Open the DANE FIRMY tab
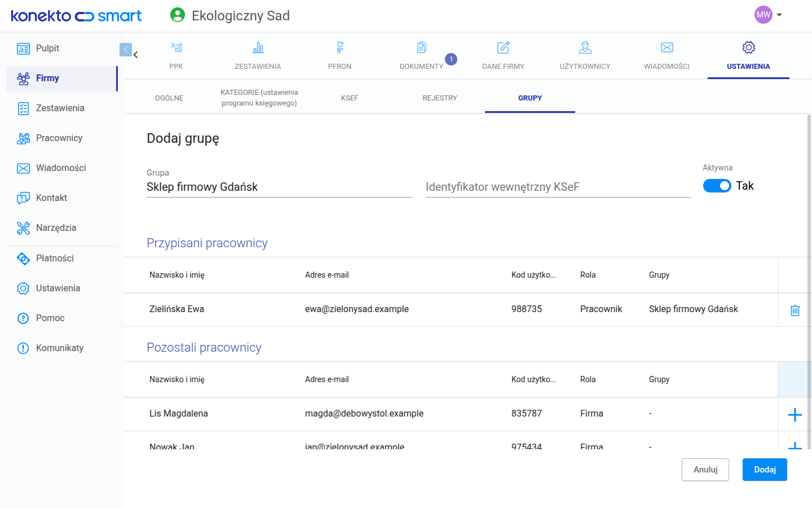 (503, 56)
